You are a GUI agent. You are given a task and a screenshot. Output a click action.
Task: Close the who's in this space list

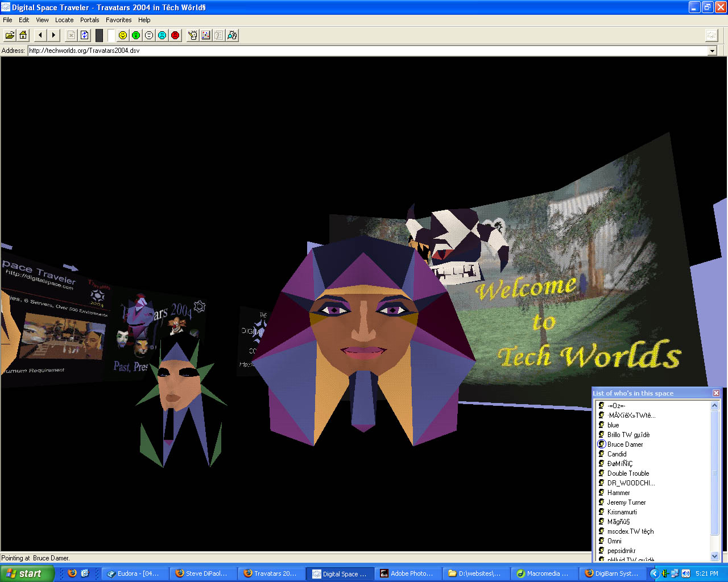click(716, 393)
